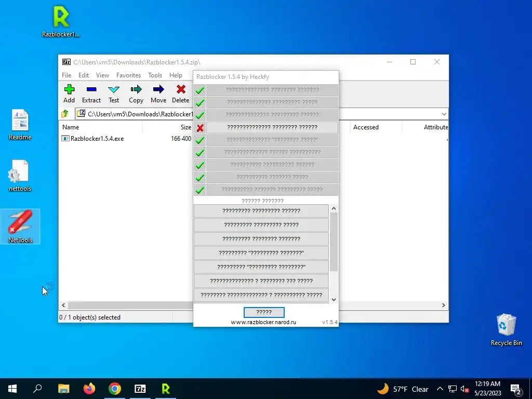Open the notification center icon

coord(516,389)
